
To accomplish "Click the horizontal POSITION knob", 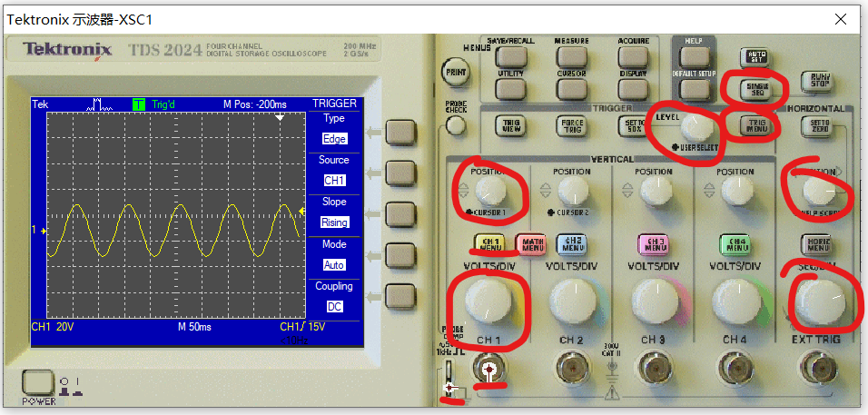I will [x=819, y=191].
